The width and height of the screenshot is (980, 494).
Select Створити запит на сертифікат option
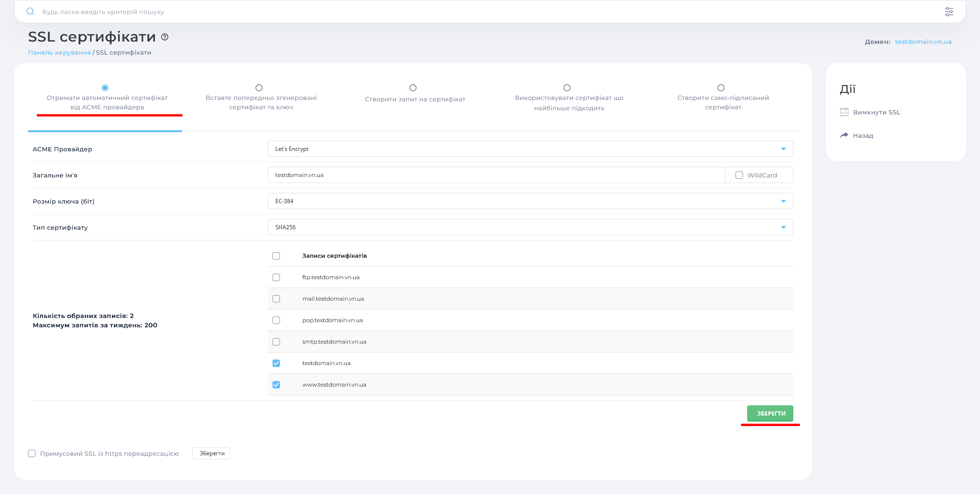pos(413,88)
